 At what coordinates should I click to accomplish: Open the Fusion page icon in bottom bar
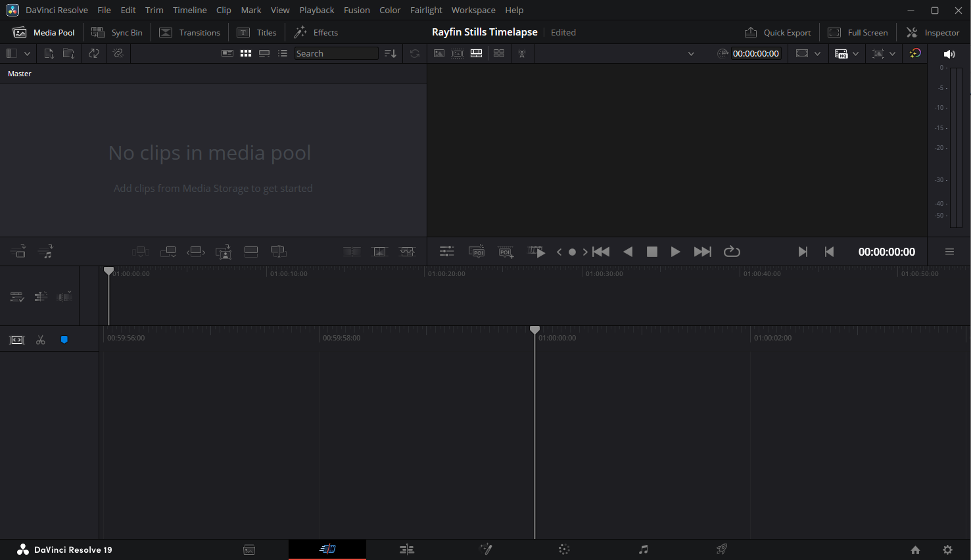tap(486, 549)
